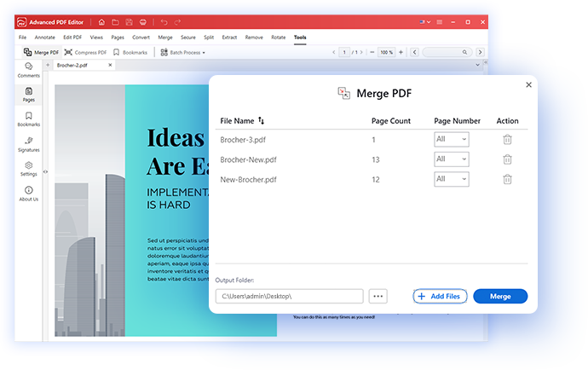Click the Home icon in the title bar

click(101, 22)
